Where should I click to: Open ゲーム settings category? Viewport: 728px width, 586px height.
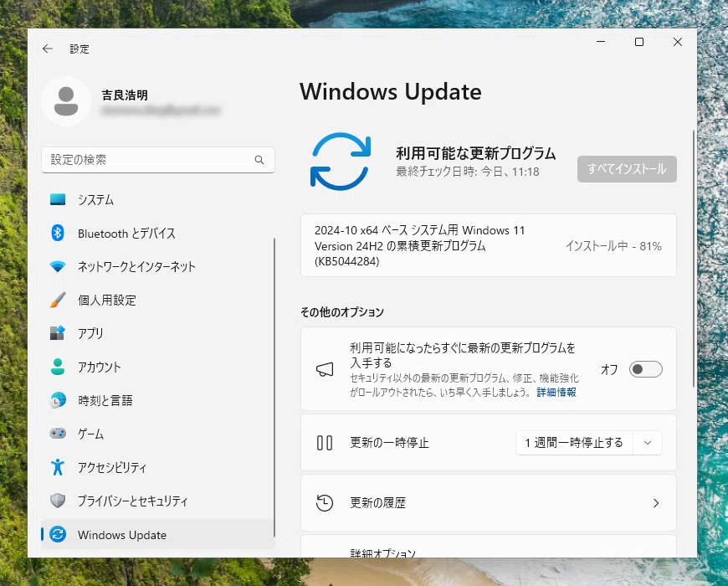[x=158, y=434]
